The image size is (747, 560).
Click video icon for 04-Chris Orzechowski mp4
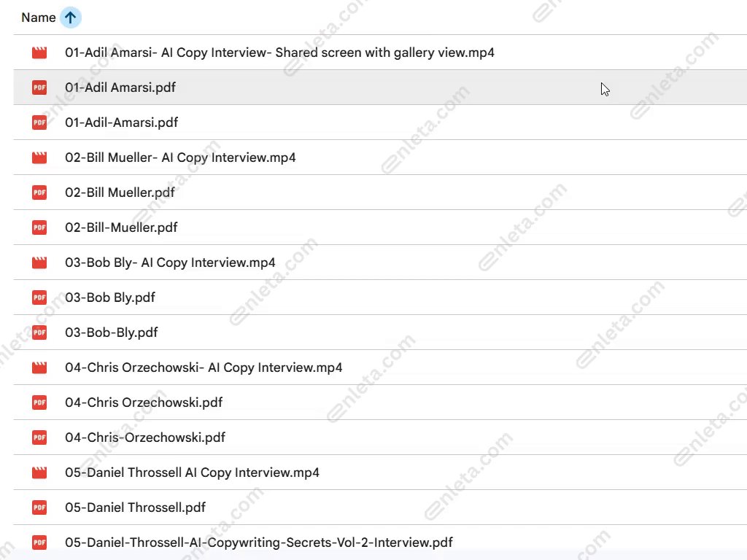coord(39,367)
